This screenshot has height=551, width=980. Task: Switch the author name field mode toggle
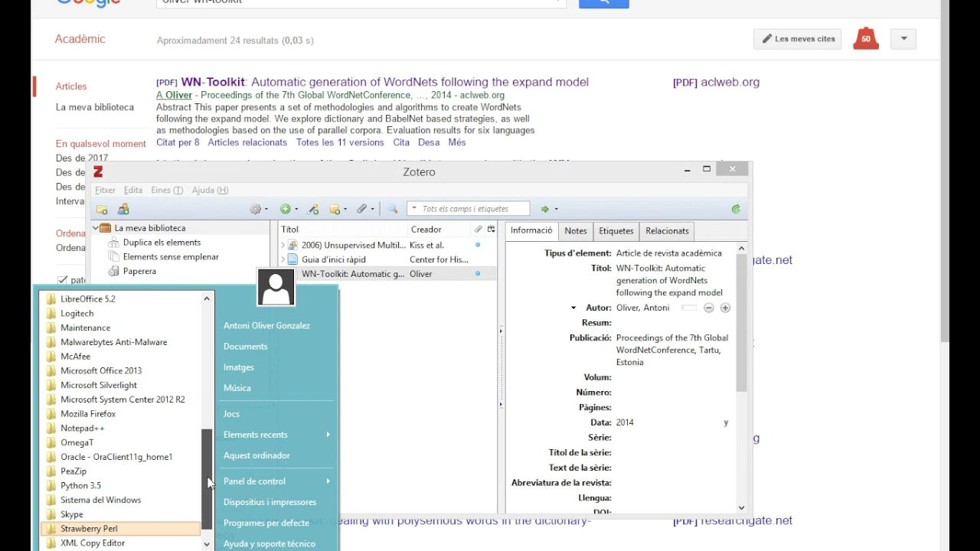pos(689,308)
